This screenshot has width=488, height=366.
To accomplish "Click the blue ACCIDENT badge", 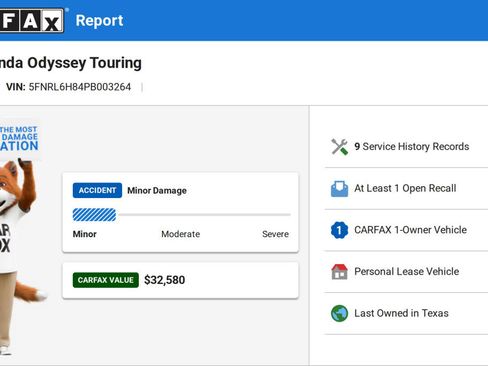I will [x=97, y=190].
